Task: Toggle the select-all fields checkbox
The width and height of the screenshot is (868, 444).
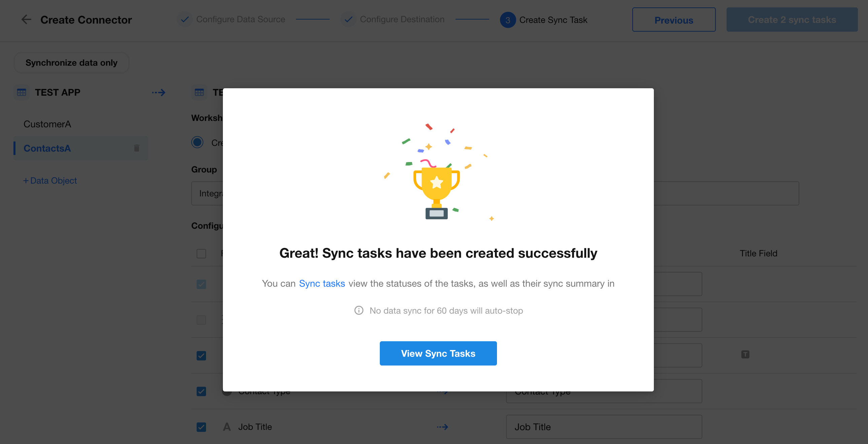Action: point(201,253)
